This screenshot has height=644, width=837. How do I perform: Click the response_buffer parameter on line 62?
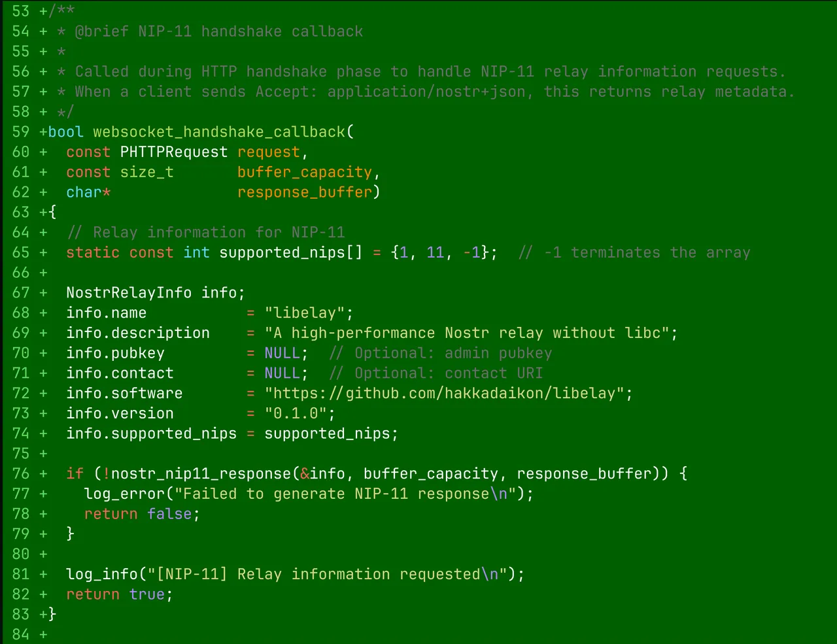click(x=305, y=192)
